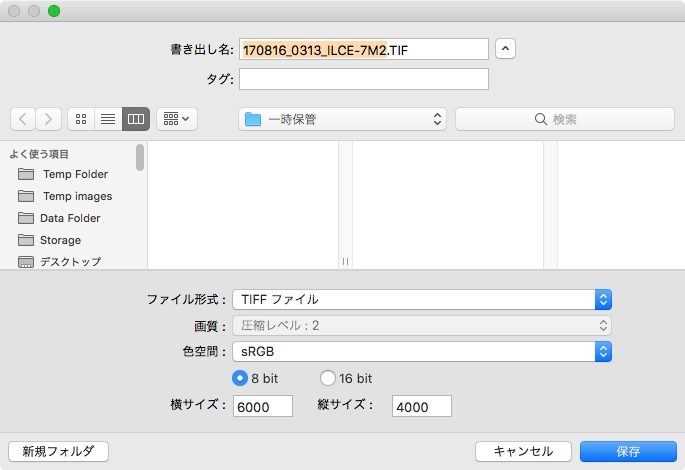Click the 横サイズ width field
Image resolution: width=685 pixels, height=470 pixels.
[x=263, y=406]
